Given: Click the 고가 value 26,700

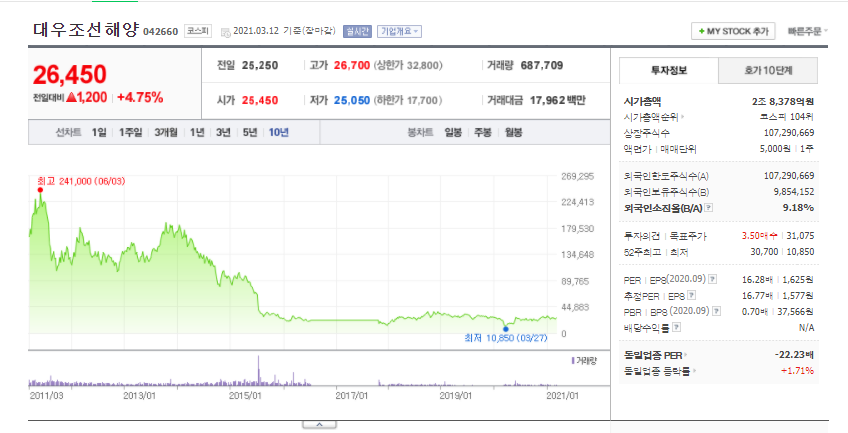Looking at the screenshot, I should [352, 65].
